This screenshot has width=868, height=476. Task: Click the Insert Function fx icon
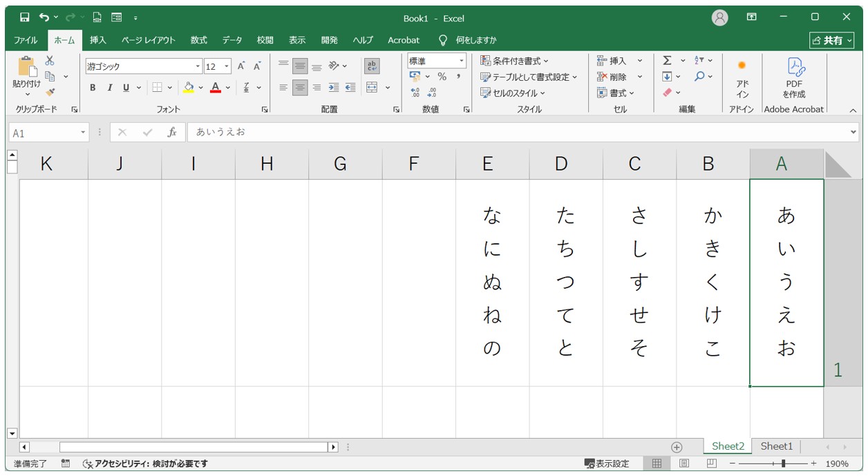click(172, 132)
